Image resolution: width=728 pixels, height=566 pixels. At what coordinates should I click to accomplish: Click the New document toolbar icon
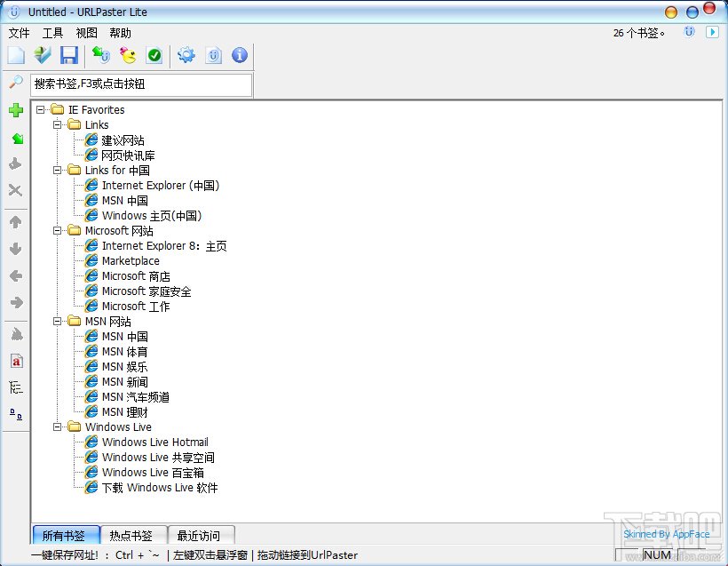tap(16, 55)
